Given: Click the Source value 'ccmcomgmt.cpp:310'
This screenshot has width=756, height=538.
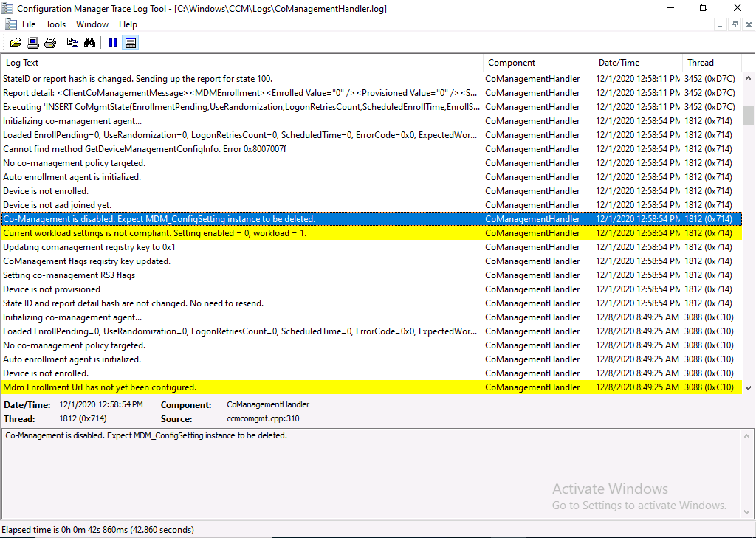Looking at the screenshot, I should click(x=264, y=419).
